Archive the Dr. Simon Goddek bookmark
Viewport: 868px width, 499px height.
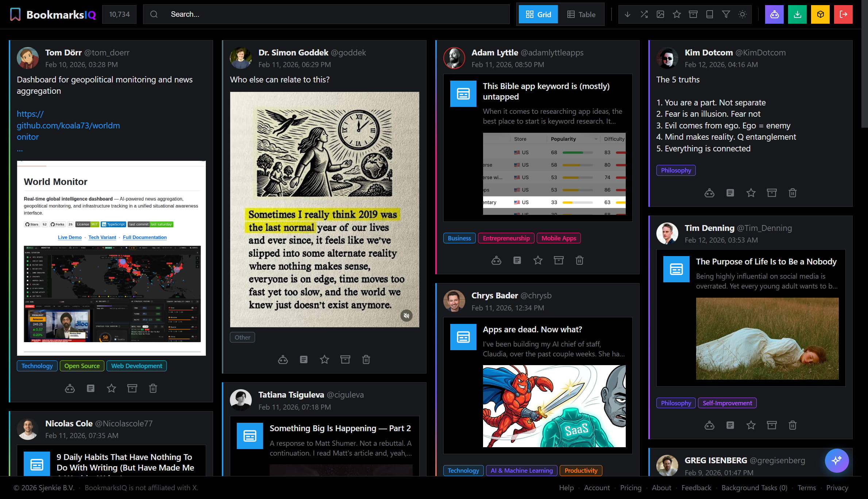345,360
